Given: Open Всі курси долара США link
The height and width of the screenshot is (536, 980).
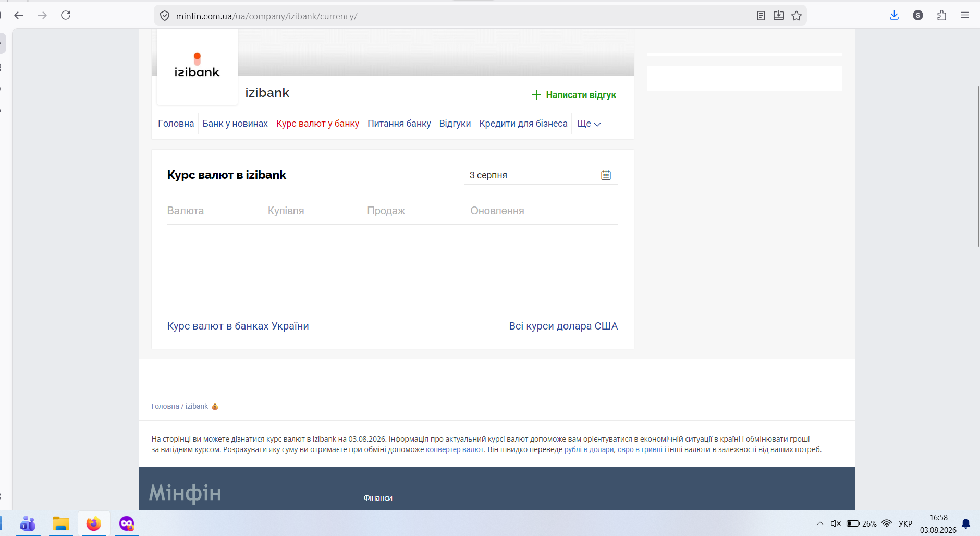Looking at the screenshot, I should click(563, 326).
